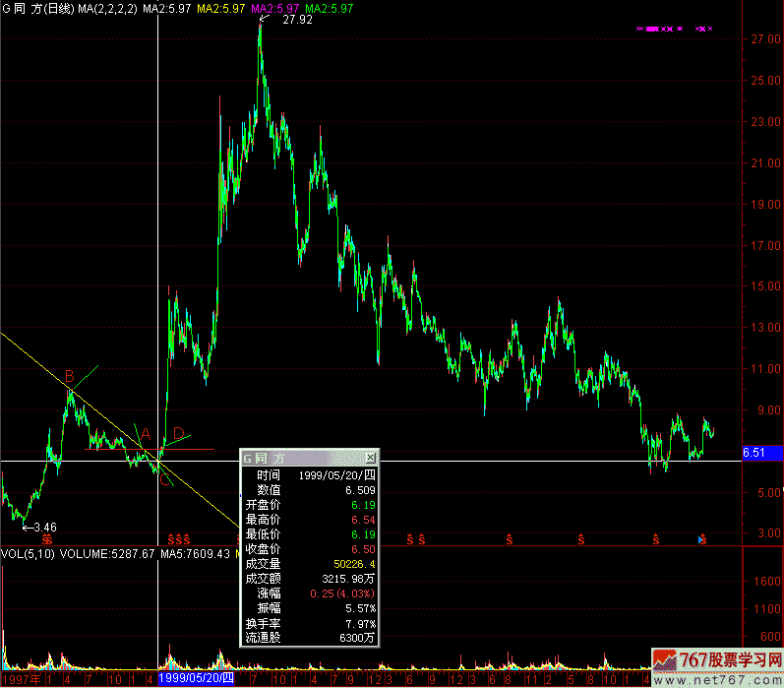Click the magenta star markers at top right
Viewport: 784px width, 688px height.
(x=675, y=30)
